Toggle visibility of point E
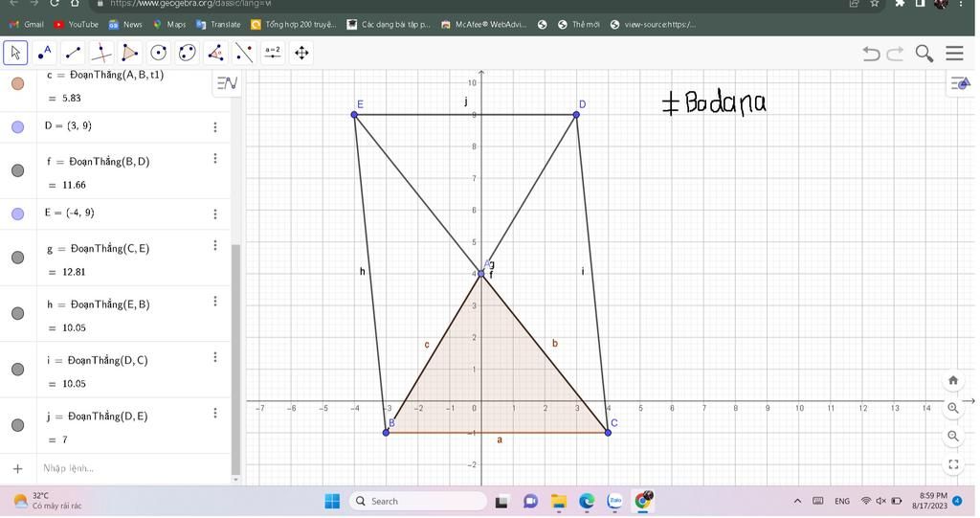980x518 pixels. click(x=17, y=214)
